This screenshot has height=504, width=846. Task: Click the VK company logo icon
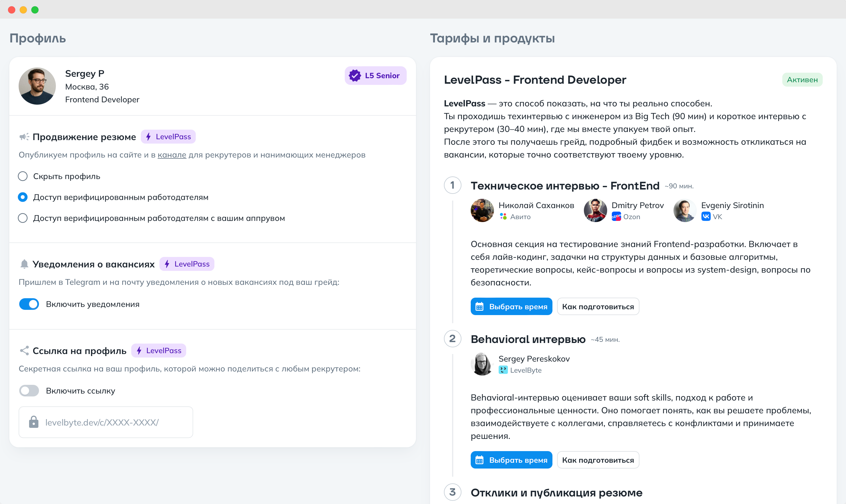pos(705,216)
